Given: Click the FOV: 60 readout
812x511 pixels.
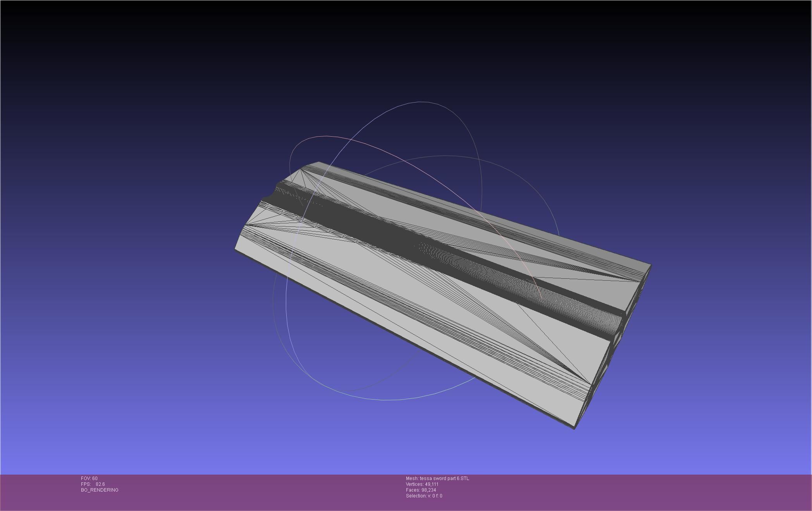Looking at the screenshot, I should [89, 478].
